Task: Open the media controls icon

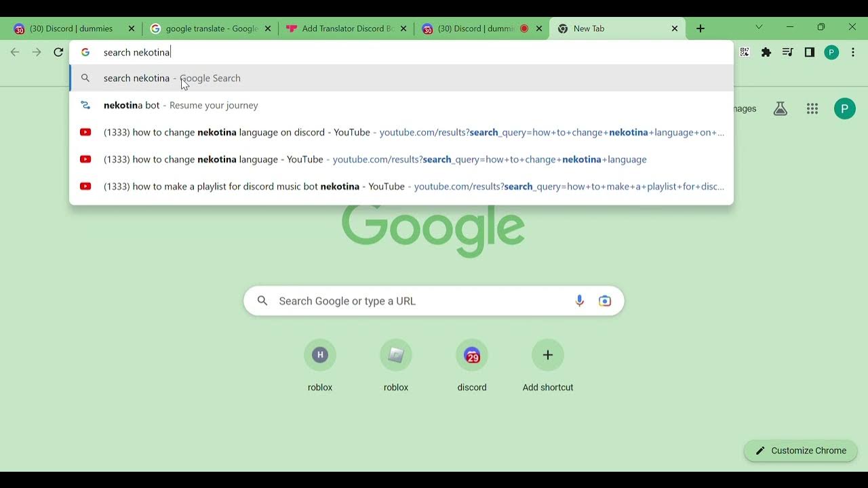Action: (787, 52)
